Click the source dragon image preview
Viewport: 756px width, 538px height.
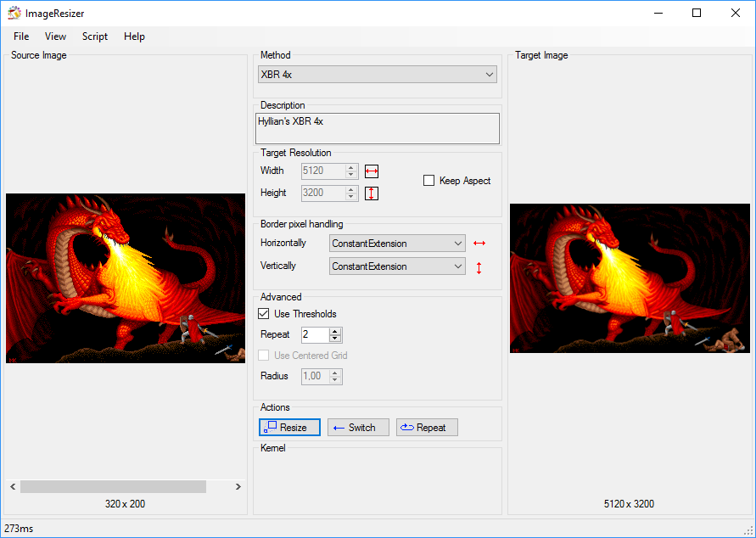(126, 278)
